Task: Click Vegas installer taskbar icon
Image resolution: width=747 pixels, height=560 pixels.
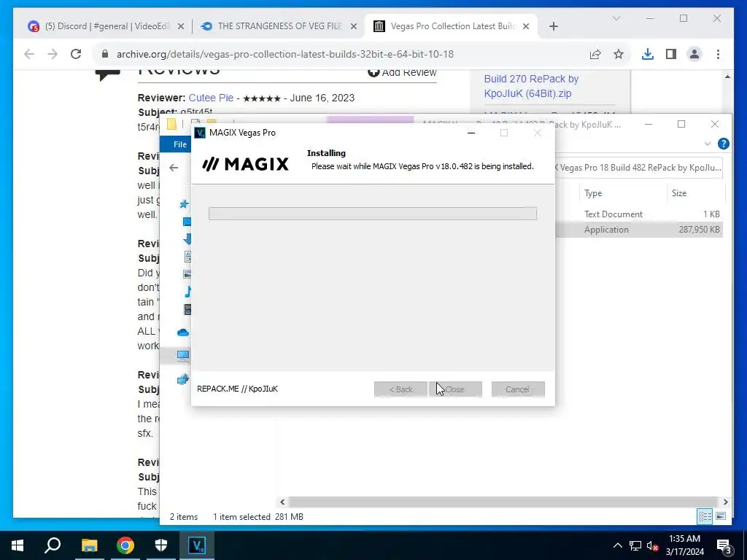Action: (x=197, y=545)
